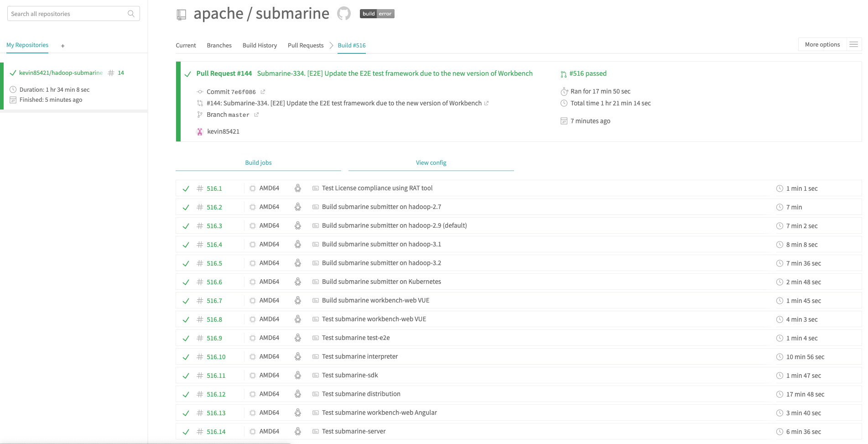The width and height of the screenshot is (868, 444).
Task: Click CPU chip icon in job 516.12 row
Action: coord(253,394)
